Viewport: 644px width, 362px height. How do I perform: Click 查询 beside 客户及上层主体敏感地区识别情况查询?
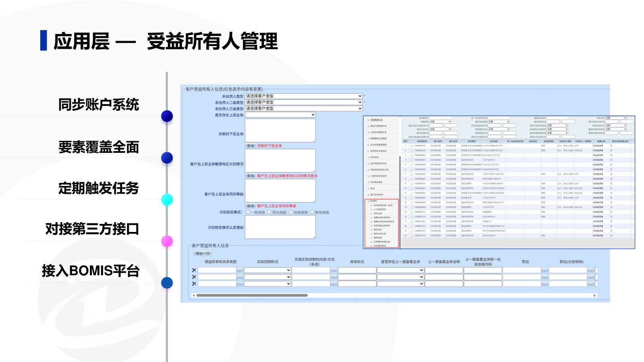pyautogui.click(x=250, y=176)
